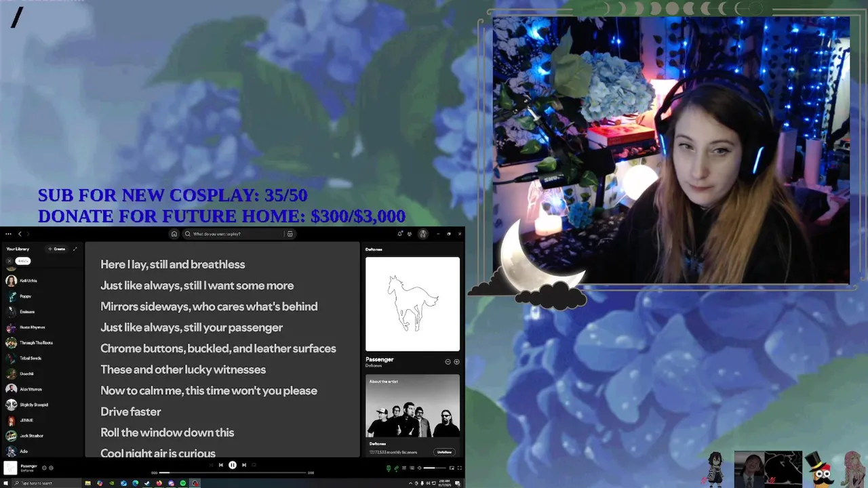Image resolution: width=868 pixels, height=488 pixels.
Task: Open JENNIE in the library list
Action: (x=42, y=420)
